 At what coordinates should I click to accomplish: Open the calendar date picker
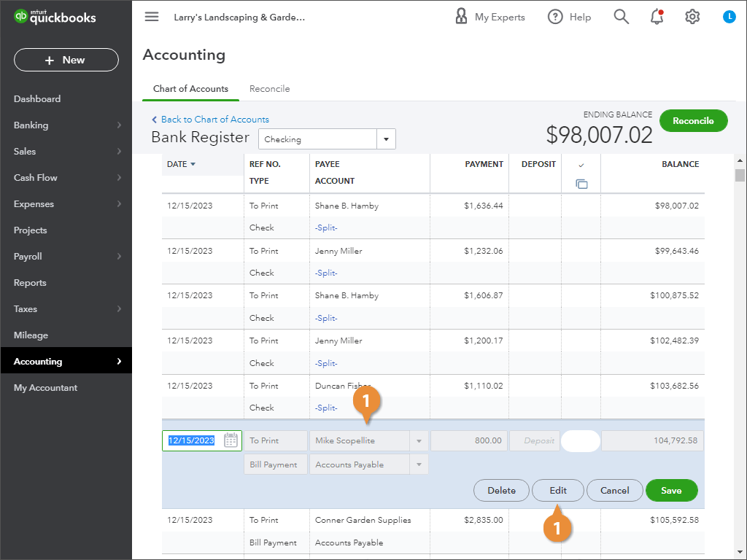coord(231,440)
